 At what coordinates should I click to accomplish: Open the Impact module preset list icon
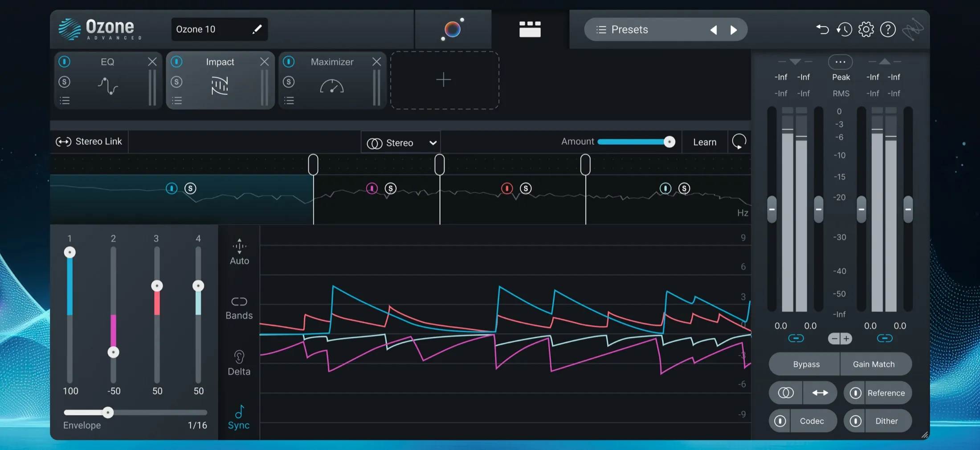(x=177, y=101)
